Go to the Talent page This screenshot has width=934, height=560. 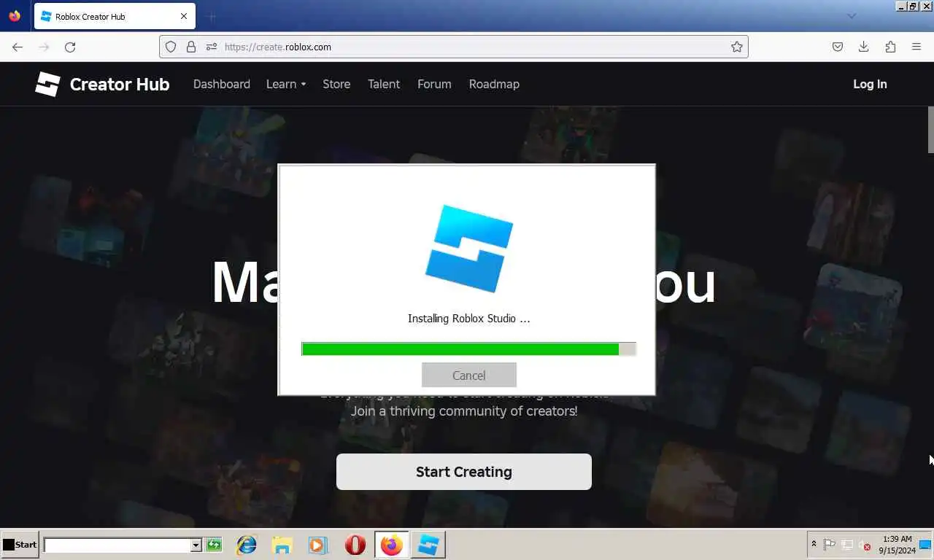[x=384, y=84]
